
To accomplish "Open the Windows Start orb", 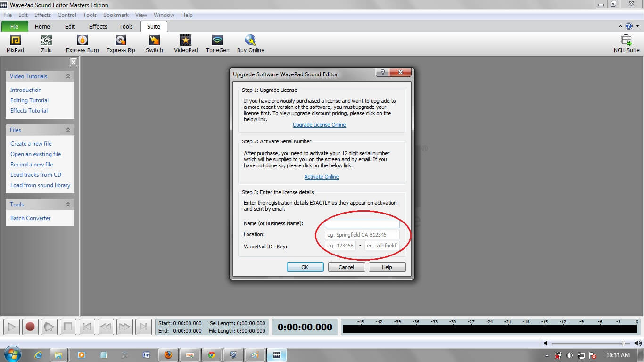I will click(12, 354).
